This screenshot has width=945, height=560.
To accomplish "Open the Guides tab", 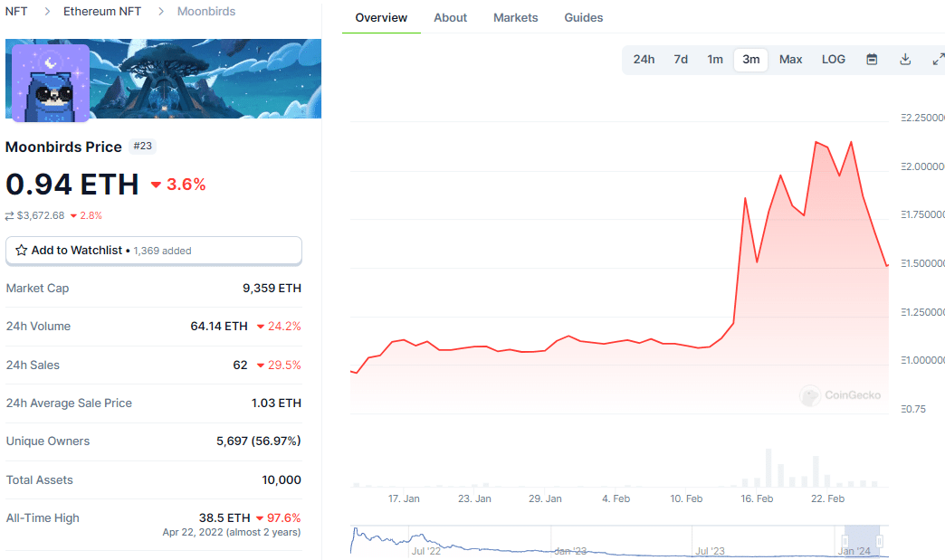I will [x=584, y=17].
